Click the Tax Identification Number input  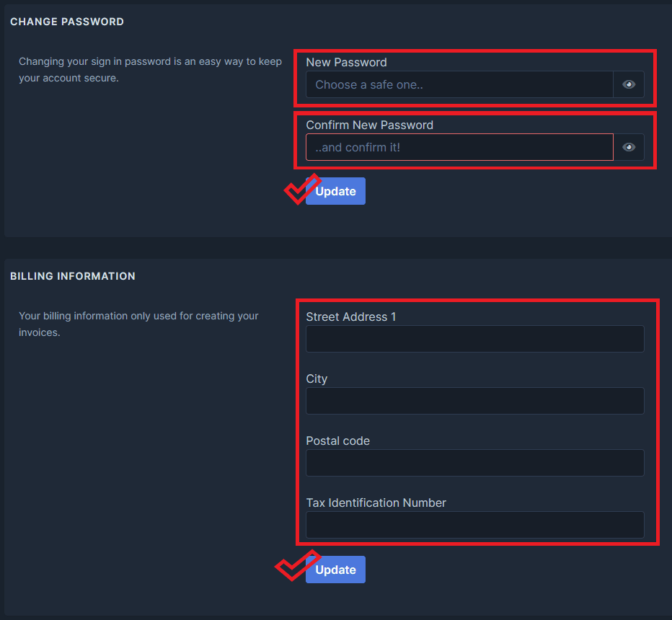[474, 525]
